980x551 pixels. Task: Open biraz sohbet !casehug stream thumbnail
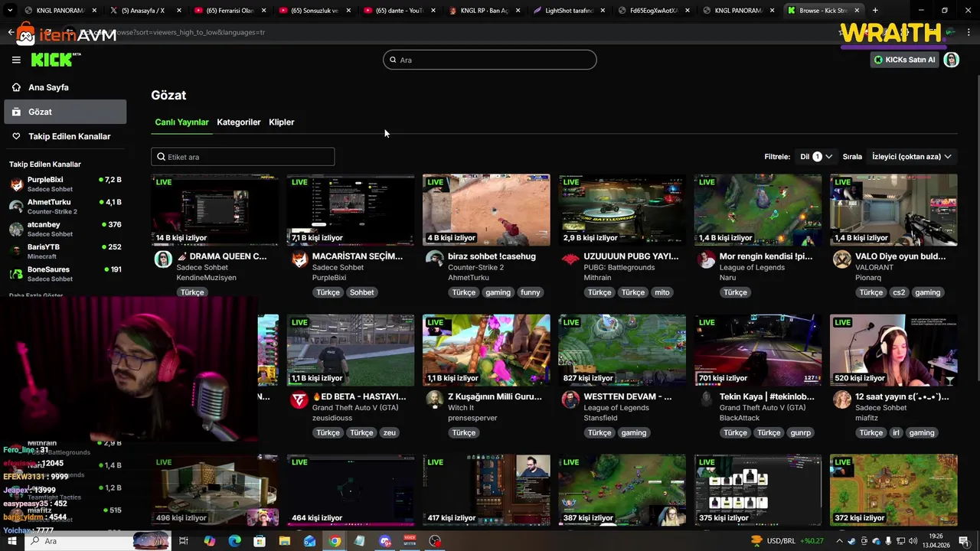tap(486, 210)
